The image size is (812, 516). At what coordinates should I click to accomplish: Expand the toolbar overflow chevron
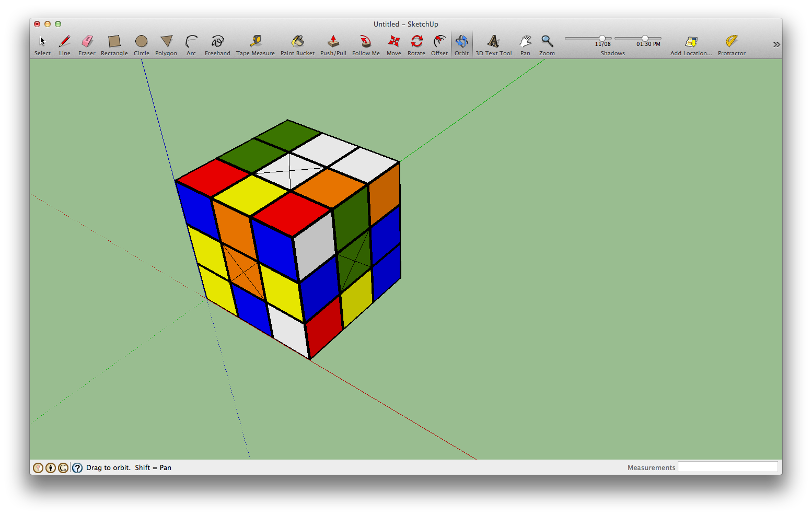(x=776, y=45)
